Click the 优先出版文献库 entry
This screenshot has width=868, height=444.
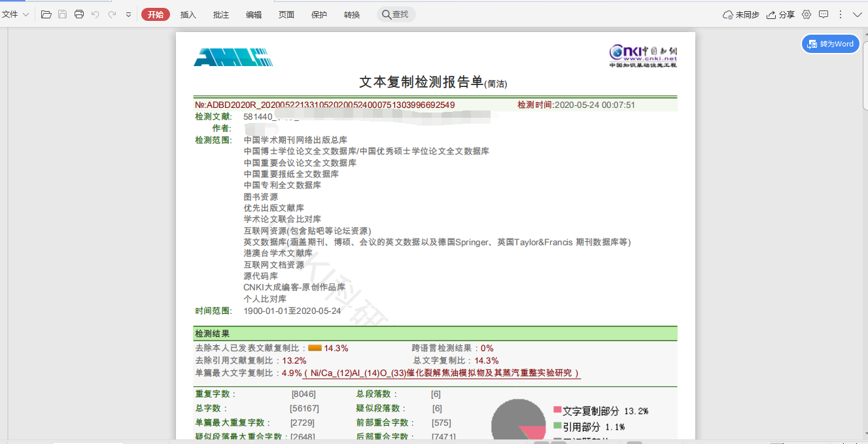(x=274, y=208)
